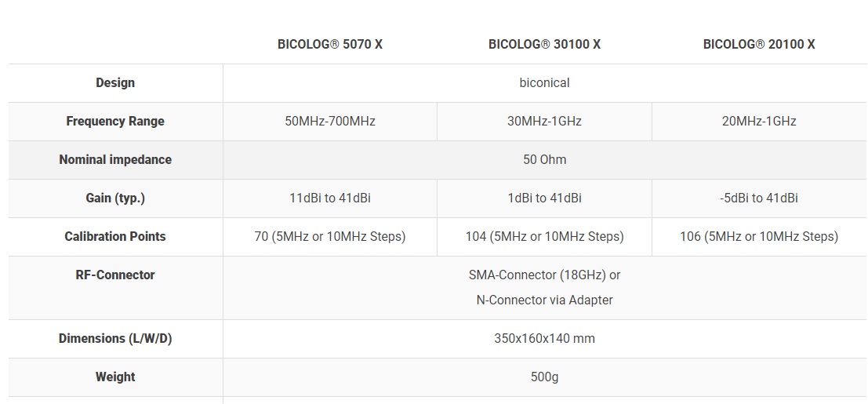Select the 350x160x140 mm dimensions value
This screenshot has width=868, height=404.
544,338
